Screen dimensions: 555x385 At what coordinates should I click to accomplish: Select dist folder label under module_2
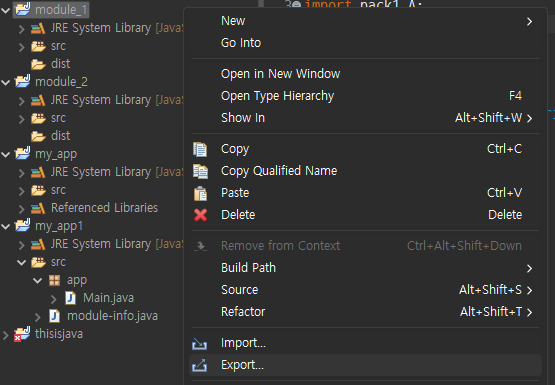click(61, 136)
